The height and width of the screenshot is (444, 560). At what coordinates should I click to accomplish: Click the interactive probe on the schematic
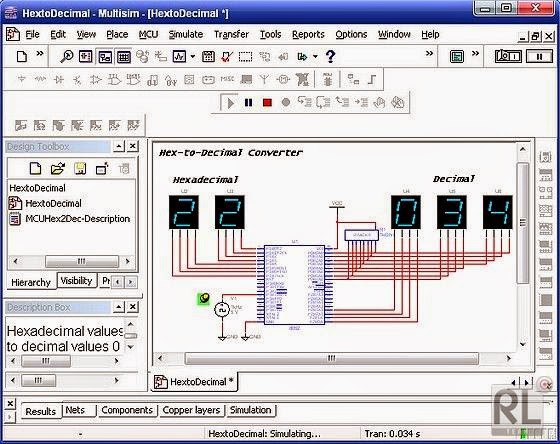[x=204, y=298]
